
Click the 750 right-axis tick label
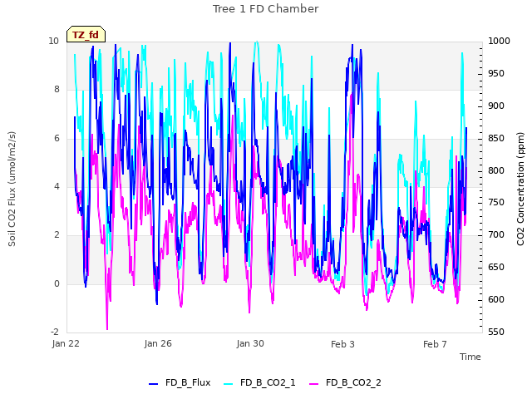click(496, 203)
